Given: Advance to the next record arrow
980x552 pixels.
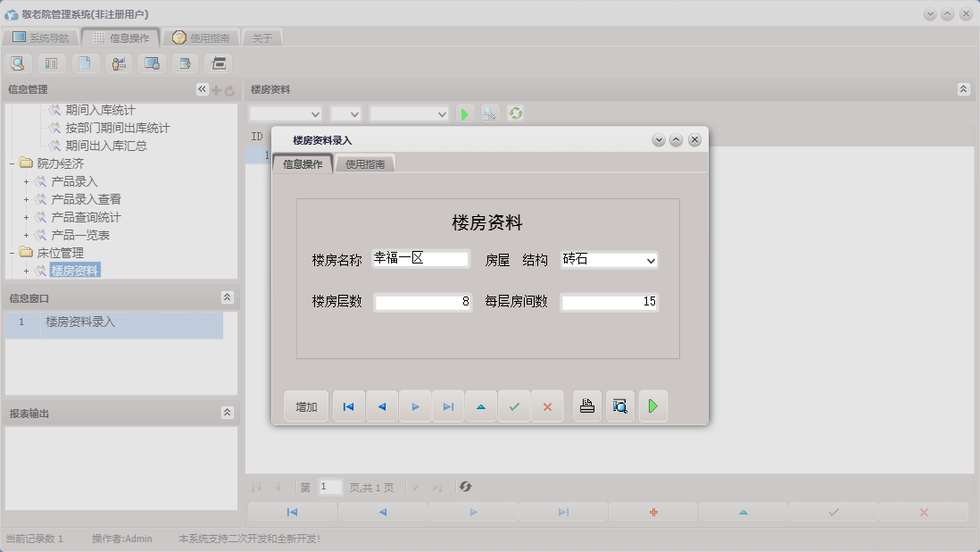Looking at the screenshot, I should click(415, 406).
